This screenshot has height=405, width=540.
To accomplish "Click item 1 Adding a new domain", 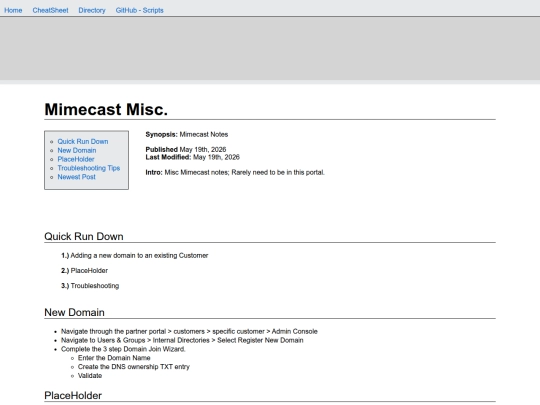I will pos(135,256).
